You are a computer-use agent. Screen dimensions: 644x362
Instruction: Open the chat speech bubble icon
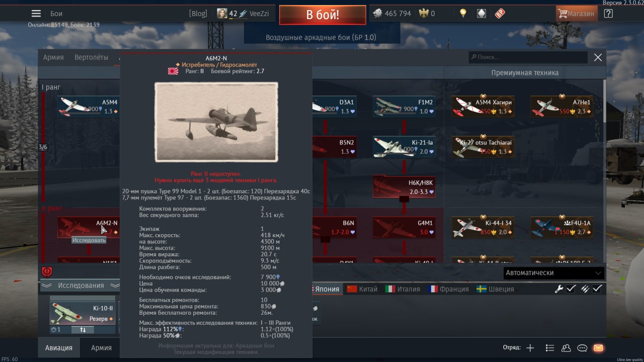pos(582,348)
